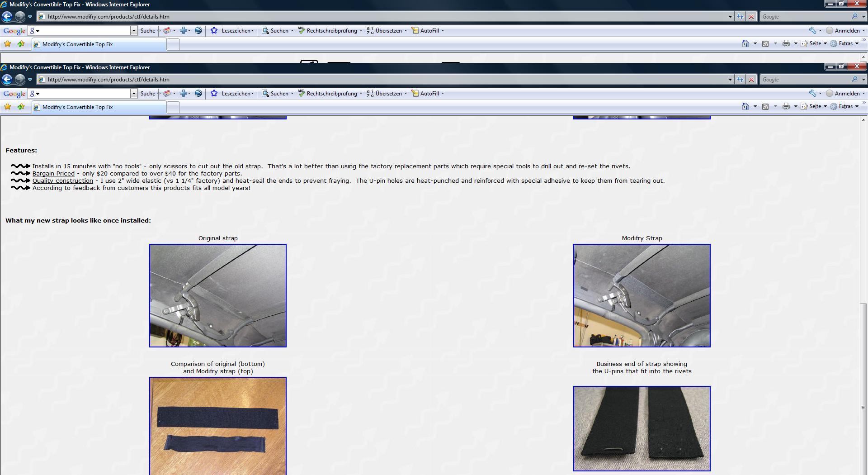Image resolution: width=868 pixels, height=475 pixels.
Task: Open the Original strap photo thumbnail
Action: (x=218, y=296)
